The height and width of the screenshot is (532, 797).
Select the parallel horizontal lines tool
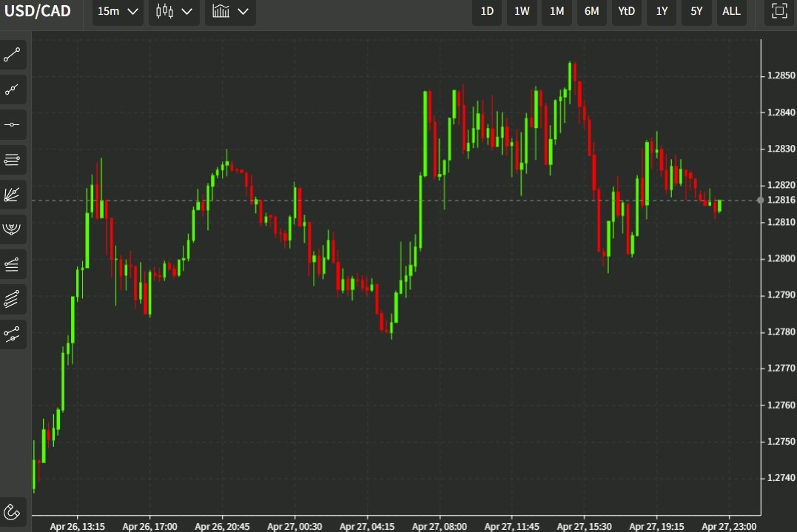click(13, 159)
